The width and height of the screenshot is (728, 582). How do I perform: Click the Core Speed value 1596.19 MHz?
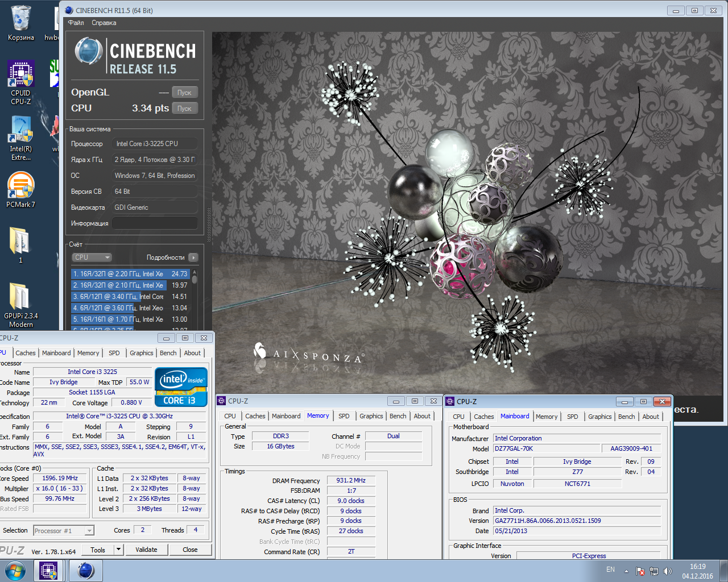[60, 478]
